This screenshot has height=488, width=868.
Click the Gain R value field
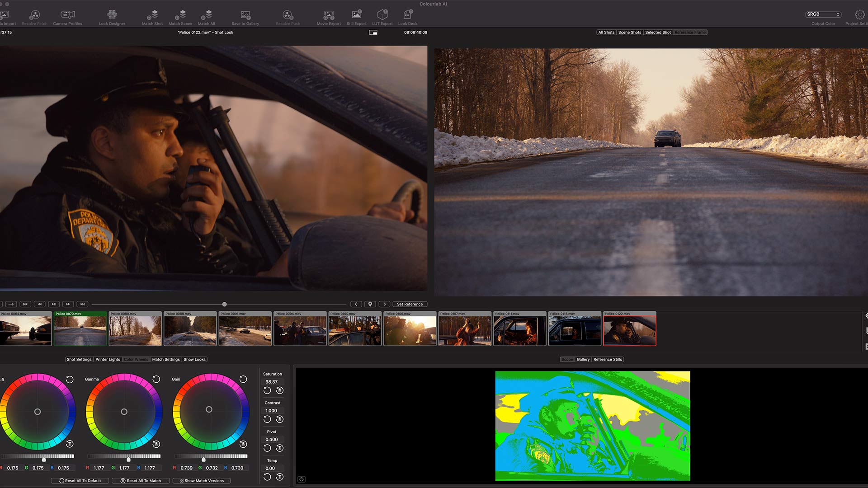point(186,468)
